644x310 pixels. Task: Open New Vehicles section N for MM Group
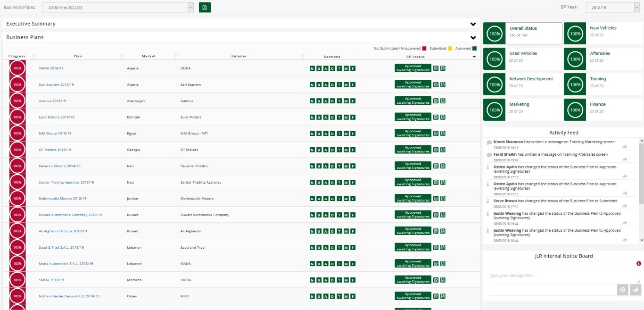[x=312, y=134]
